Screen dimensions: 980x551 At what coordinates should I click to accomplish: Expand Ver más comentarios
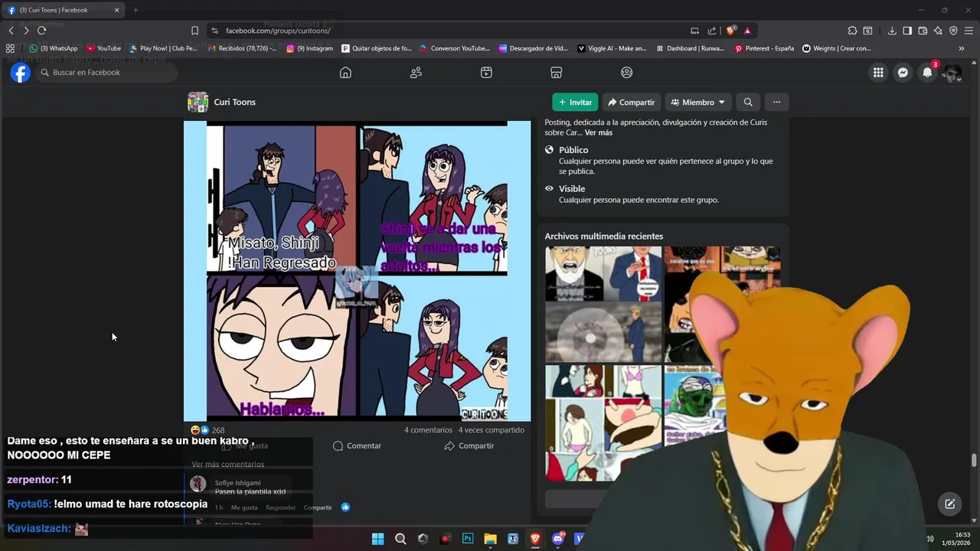[227, 465]
